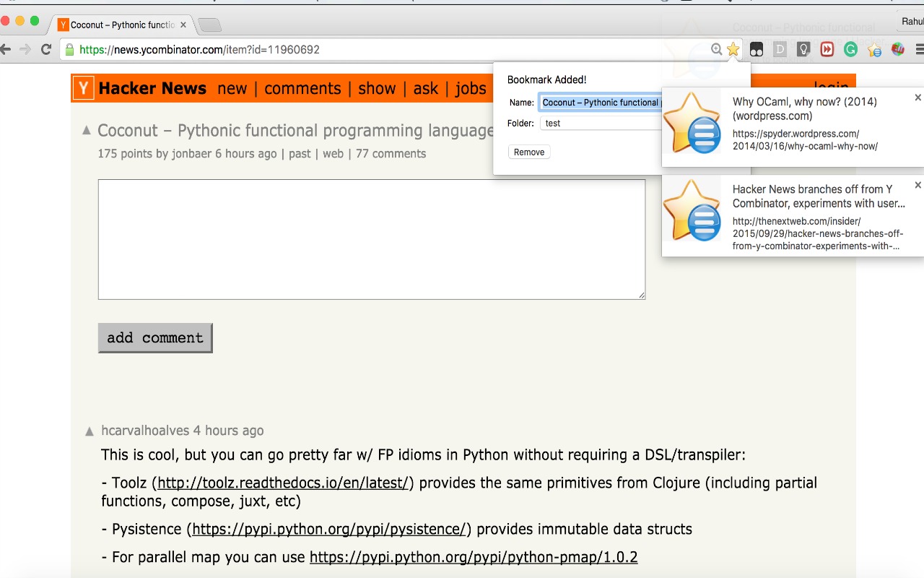Click the red fast-forward extension icon
The image size is (924, 578).
(x=827, y=49)
